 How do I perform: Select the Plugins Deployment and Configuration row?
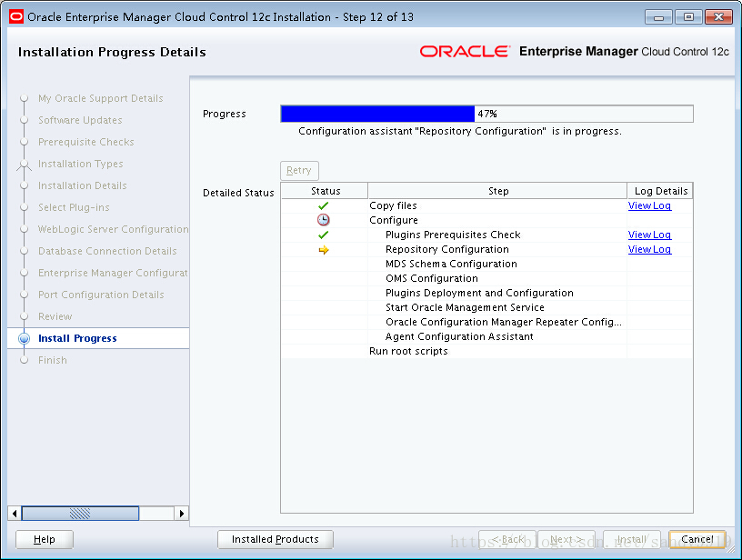(487, 294)
